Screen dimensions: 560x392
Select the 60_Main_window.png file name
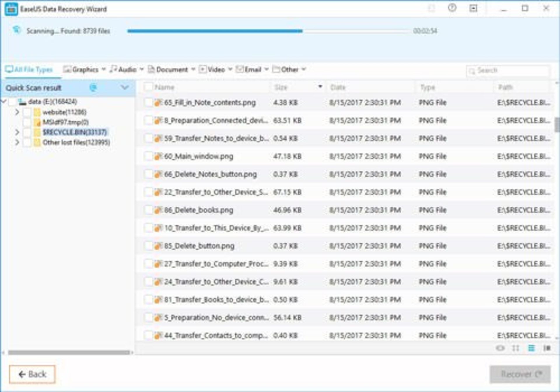[199, 156]
